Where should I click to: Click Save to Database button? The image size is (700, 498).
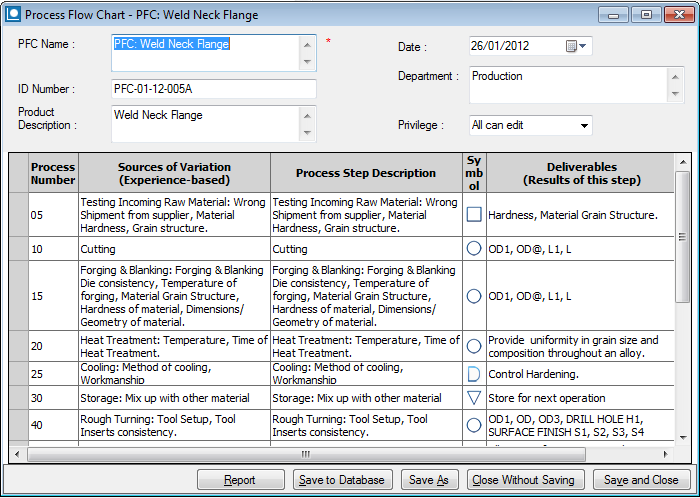pos(342,480)
